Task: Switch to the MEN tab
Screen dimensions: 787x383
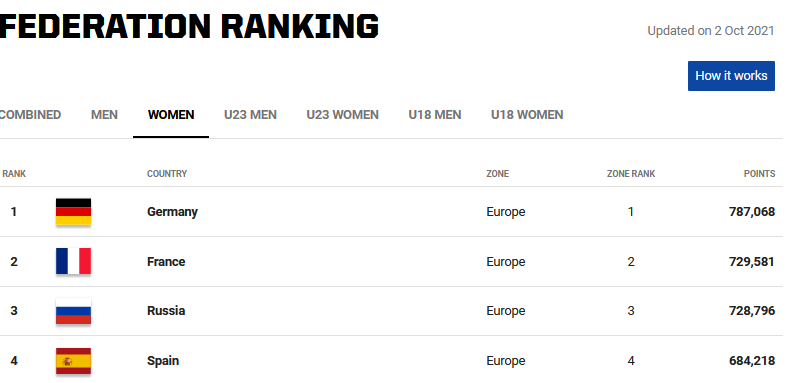Action: coord(104,115)
